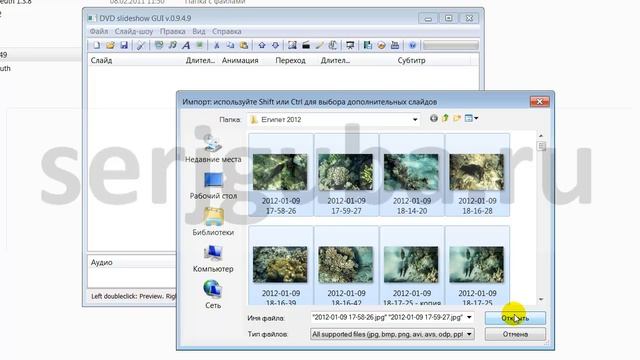Open the Папка folder dropdown showing Египет 2012
This screenshot has height=360, width=640.
click(333, 120)
